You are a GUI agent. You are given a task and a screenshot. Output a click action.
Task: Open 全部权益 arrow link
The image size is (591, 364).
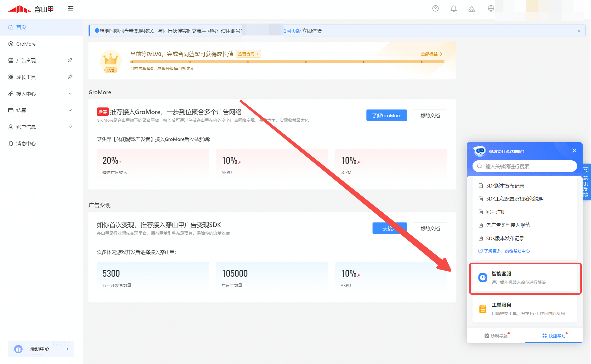pos(432,54)
